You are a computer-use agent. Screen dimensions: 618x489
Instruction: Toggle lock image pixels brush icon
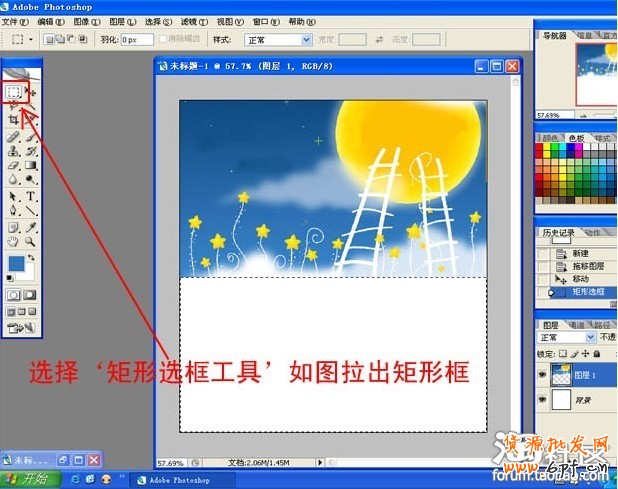pos(575,354)
